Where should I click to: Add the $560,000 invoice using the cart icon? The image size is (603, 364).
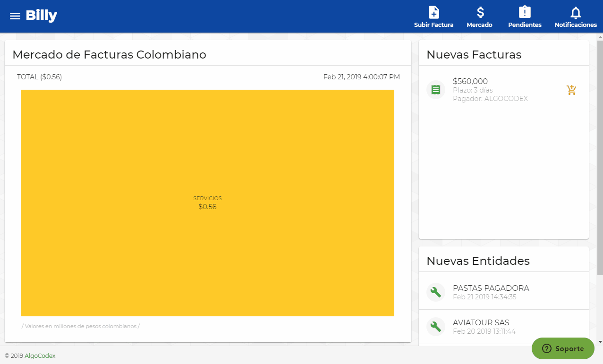571,90
